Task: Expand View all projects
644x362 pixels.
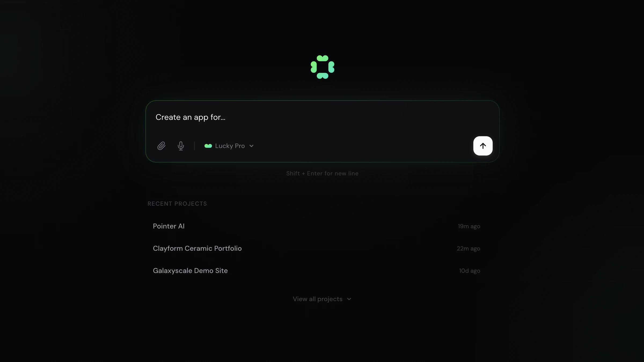Action: coord(322,299)
